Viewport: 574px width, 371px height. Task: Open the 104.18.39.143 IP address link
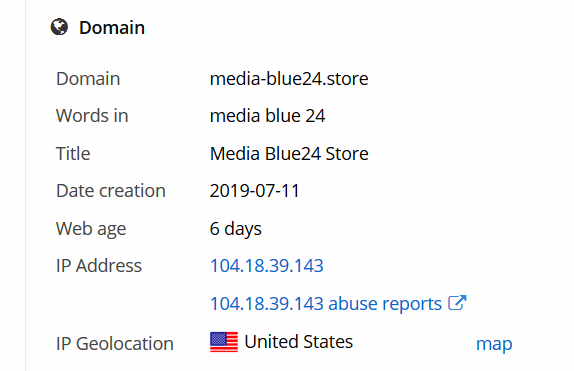(x=266, y=266)
